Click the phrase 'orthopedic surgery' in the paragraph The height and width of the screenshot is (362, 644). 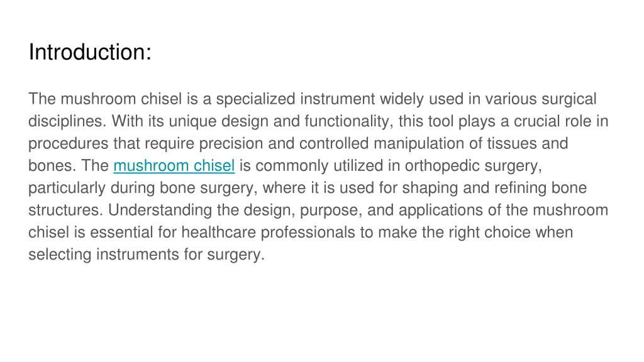point(473,166)
